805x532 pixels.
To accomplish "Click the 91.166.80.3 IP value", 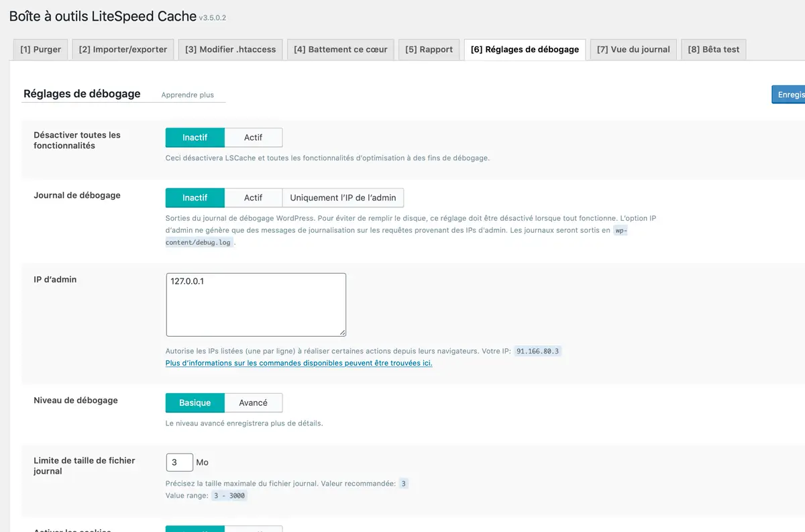I will point(538,351).
